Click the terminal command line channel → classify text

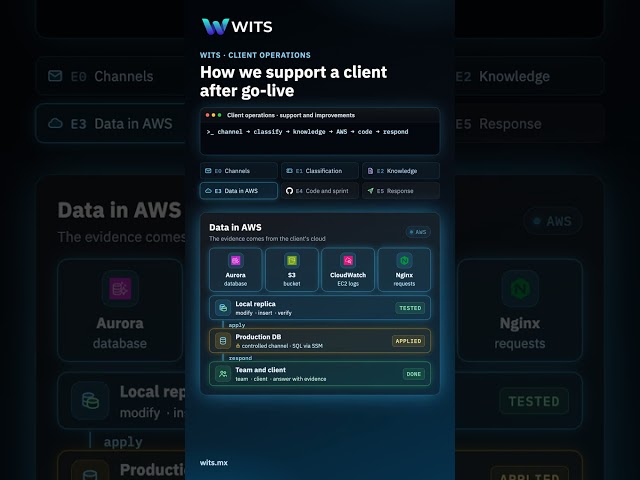pos(307,132)
